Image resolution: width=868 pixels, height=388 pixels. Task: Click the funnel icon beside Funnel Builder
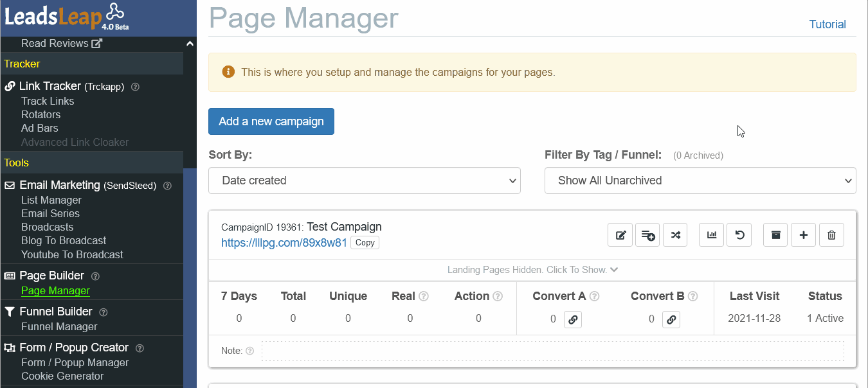pos(10,312)
